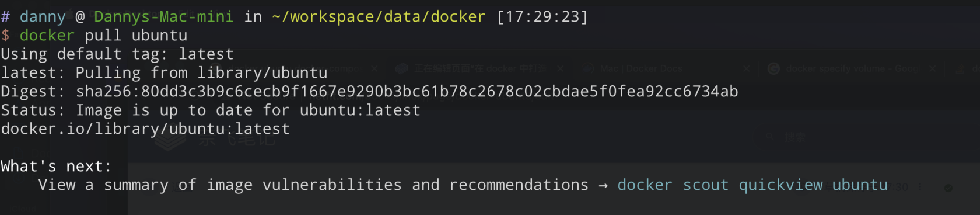Close the "docker specify volume" tab
980x215 pixels.
tap(932, 68)
